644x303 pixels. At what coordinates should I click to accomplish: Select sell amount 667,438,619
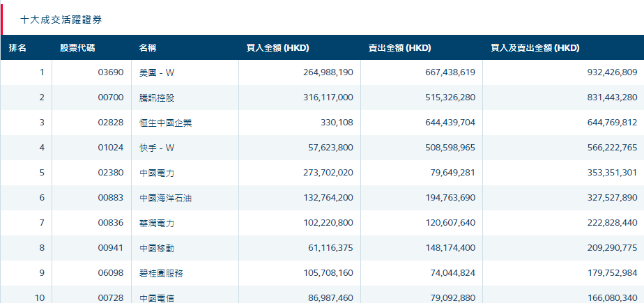pyautogui.click(x=450, y=72)
